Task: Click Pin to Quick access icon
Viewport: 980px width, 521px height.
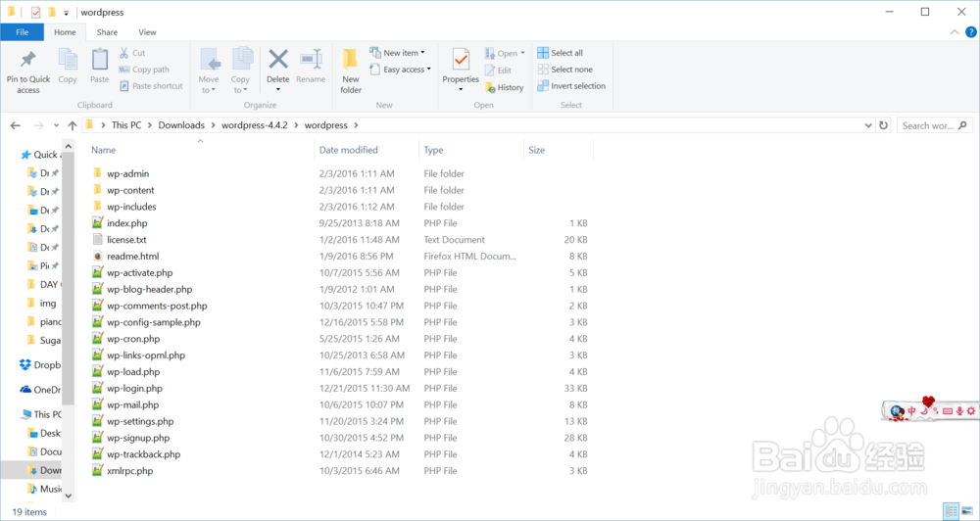Action: 28,60
